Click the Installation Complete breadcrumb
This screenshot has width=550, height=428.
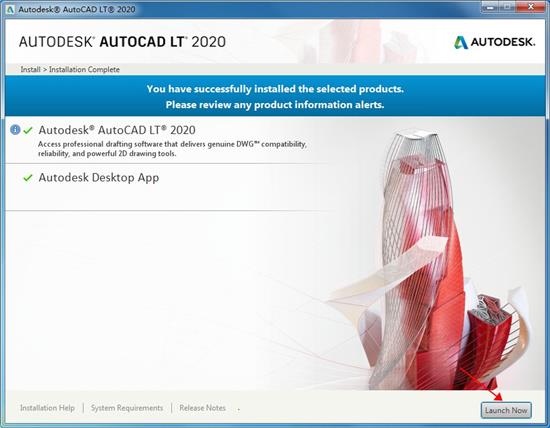tap(84, 69)
